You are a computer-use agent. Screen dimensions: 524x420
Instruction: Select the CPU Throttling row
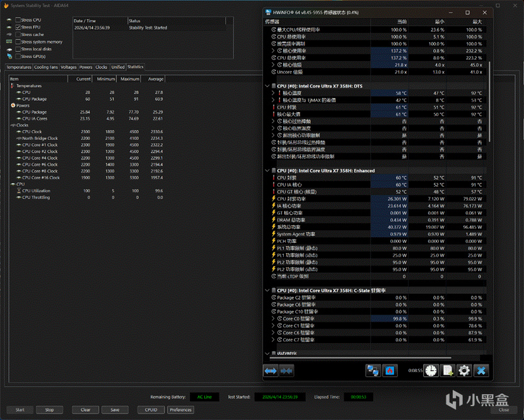point(86,197)
